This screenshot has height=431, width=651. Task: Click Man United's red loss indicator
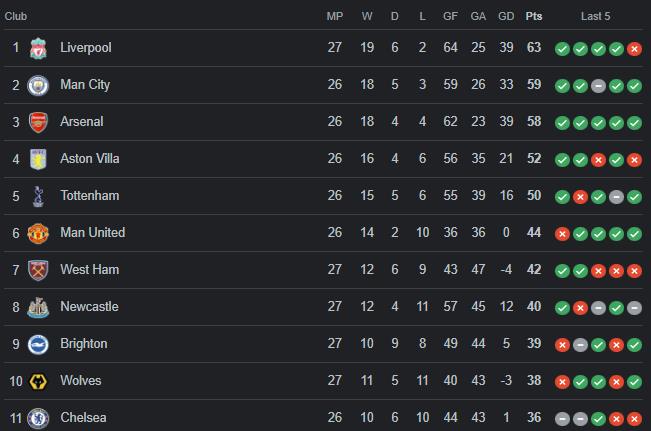pyautogui.click(x=562, y=234)
